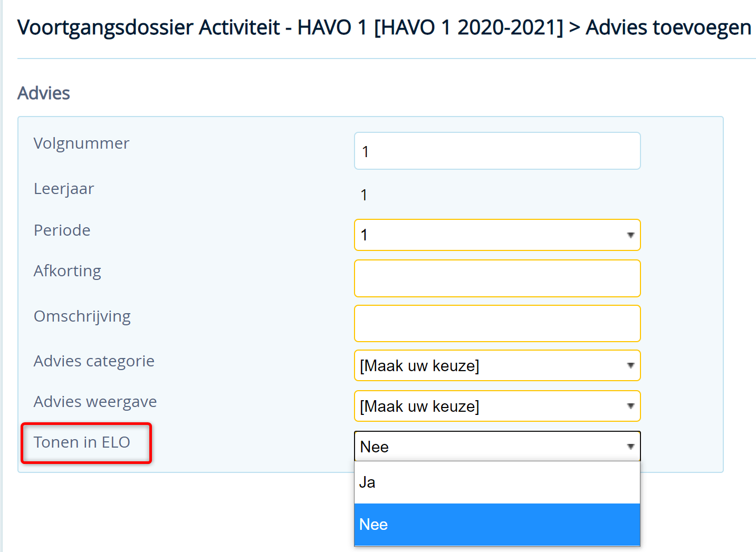Click the Tonen in ELO label
This screenshot has height=552, width=756.
(x=82, y=442)
